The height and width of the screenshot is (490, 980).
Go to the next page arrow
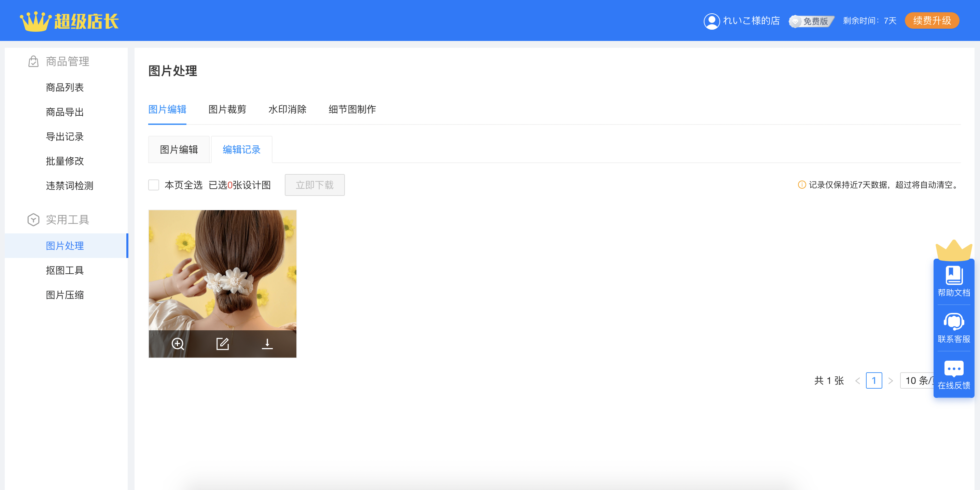pyautogui.click(x=891, y=380)
